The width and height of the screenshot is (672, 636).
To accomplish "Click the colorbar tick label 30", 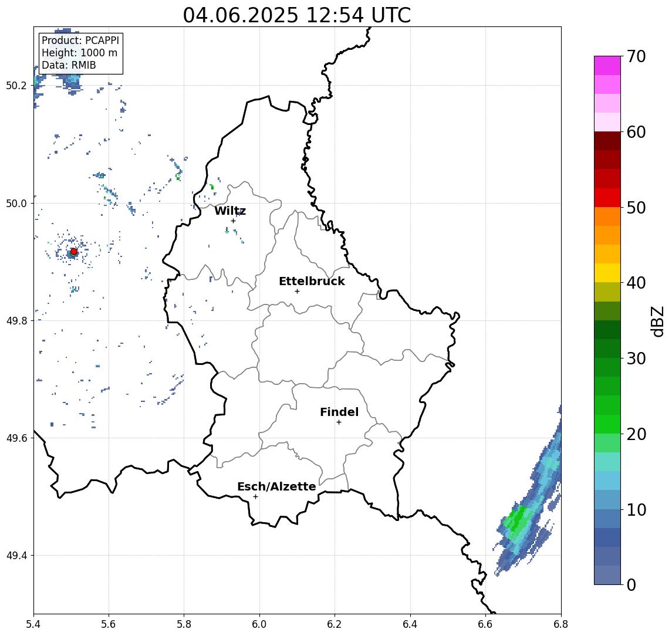I will click(x=636, y=358).
